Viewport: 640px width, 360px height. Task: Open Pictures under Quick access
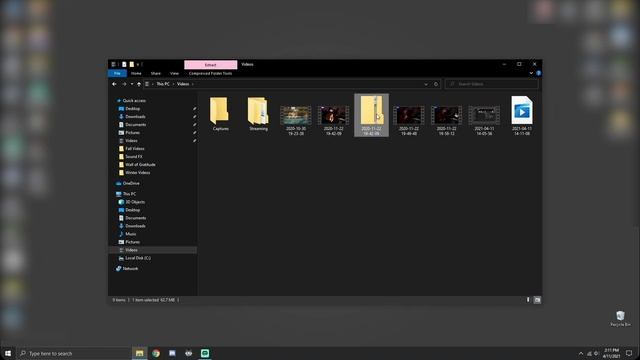(132, 133)
